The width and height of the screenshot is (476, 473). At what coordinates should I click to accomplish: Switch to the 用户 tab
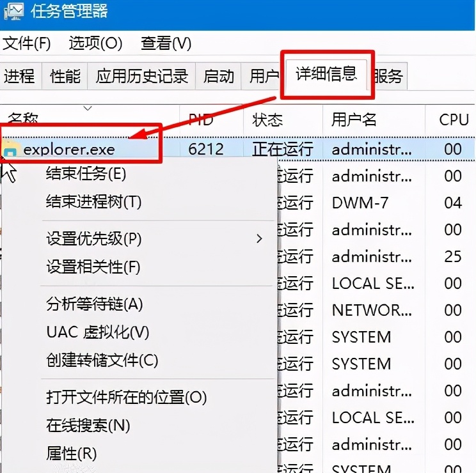click(x=264, y=76)
